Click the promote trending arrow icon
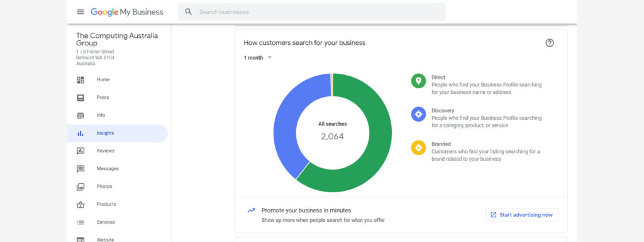Screen dimensions: 644x242 251,210
